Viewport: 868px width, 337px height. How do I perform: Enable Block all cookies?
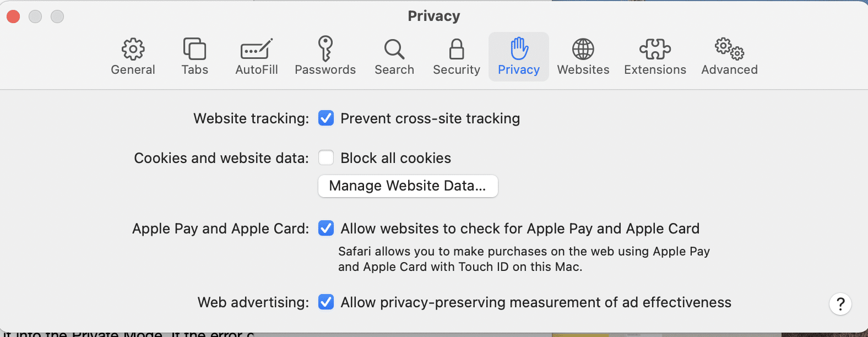[326, 157]
